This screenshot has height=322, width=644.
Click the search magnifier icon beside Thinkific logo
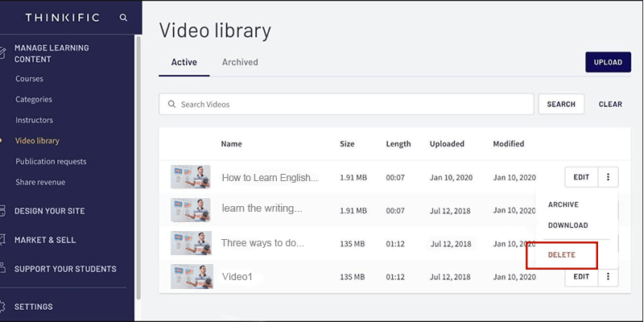coord(123,17)
